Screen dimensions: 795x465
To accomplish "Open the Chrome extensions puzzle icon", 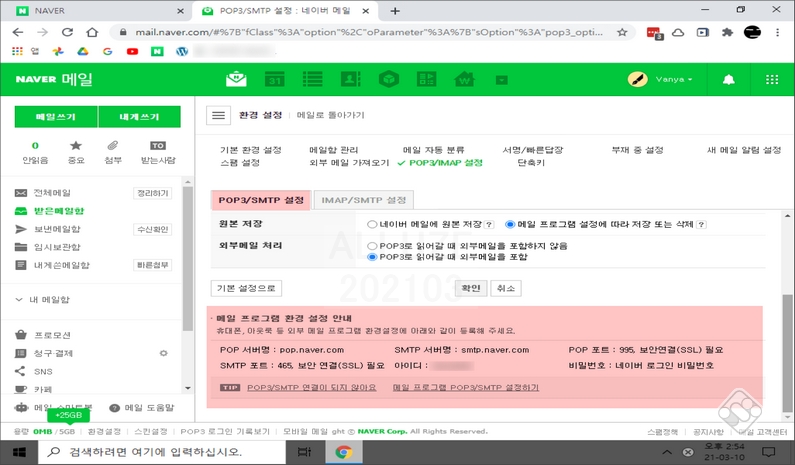I will pos(728,32).
